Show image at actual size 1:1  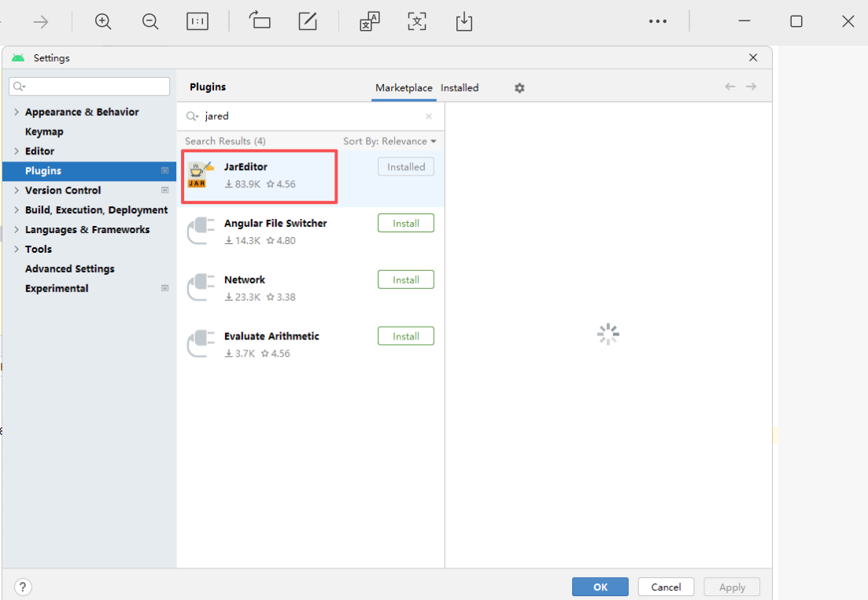pos(197,21)
